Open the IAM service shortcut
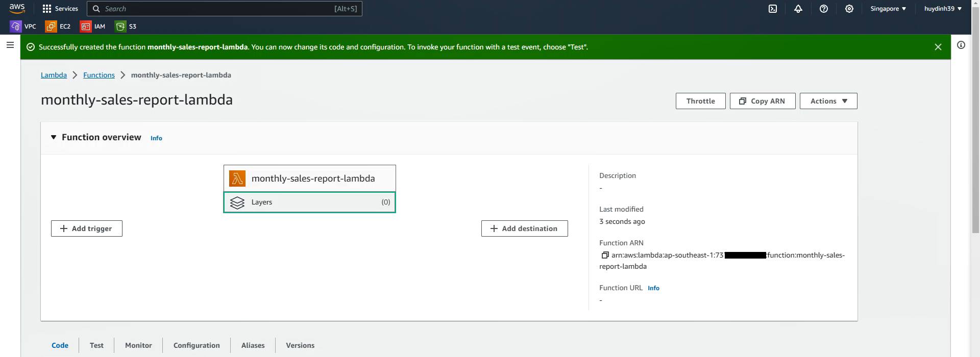This screenshot has width=980, height=357. click(x=93, y=27)
